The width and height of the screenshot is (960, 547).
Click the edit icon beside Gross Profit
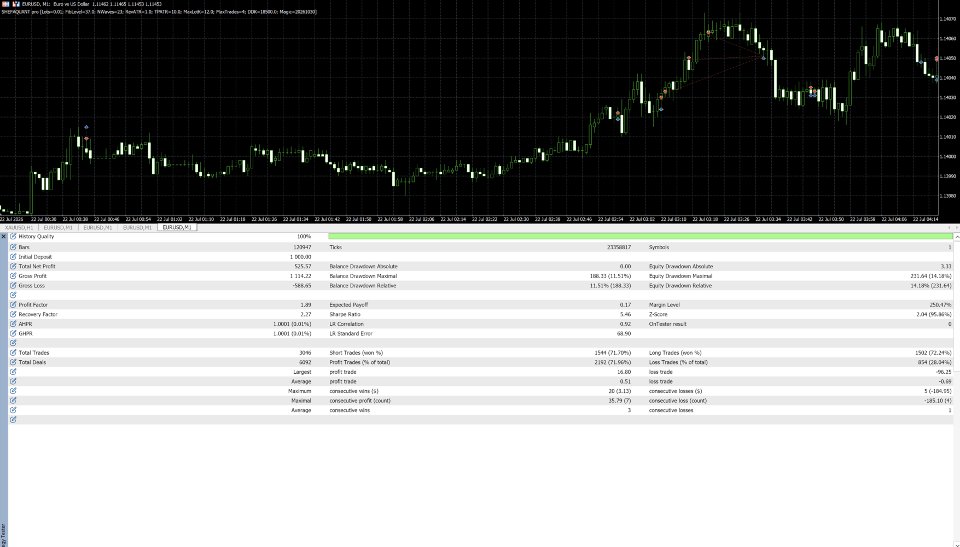tap(13, 276)
